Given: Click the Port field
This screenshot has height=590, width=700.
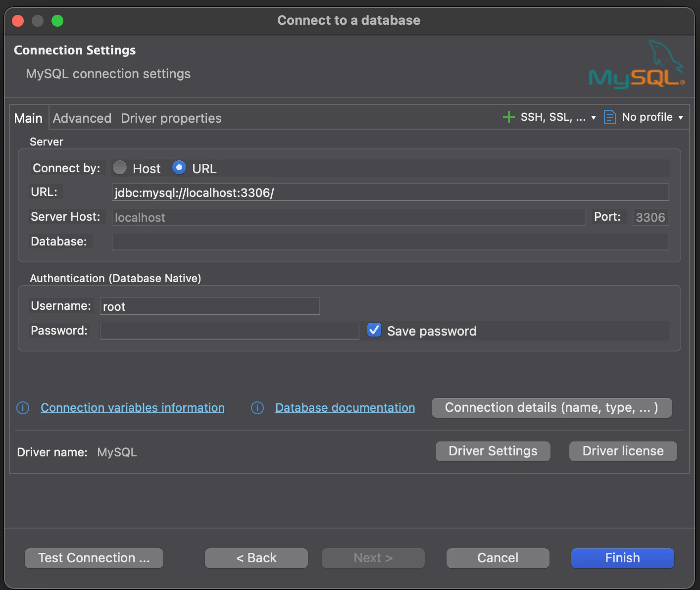Looking at the screenshot, I should point(651,217).
